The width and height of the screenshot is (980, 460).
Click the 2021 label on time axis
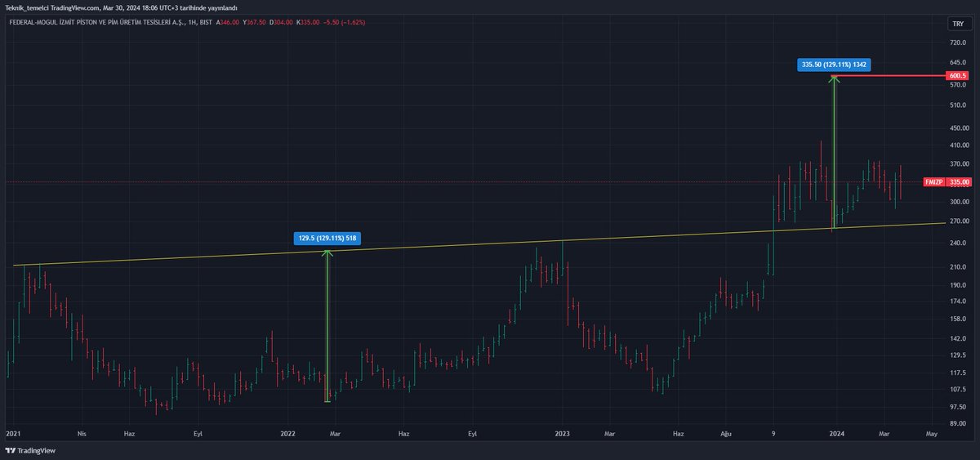click(13, 435)
